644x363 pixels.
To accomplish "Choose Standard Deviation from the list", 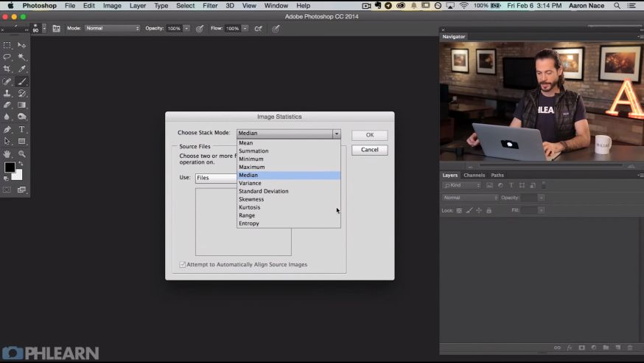I will coord(263,191).
